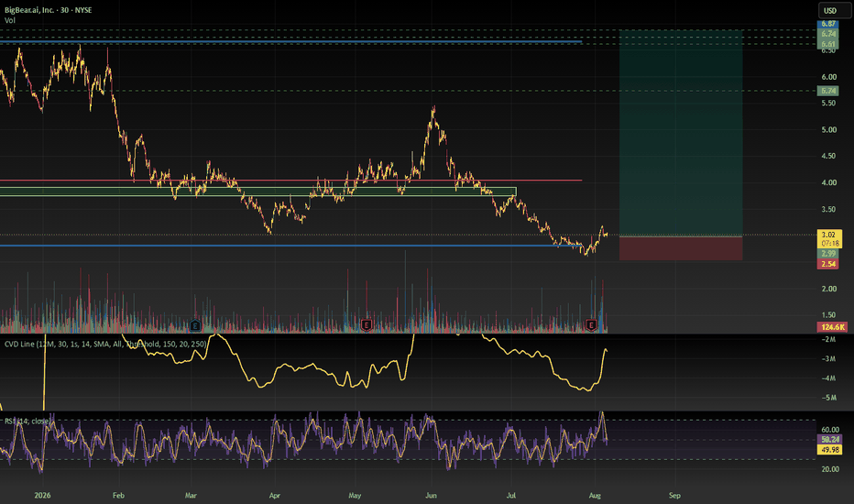The image size is (854, 504).
Task: Select the red stop-loss zone of long position
Action: 681,248
